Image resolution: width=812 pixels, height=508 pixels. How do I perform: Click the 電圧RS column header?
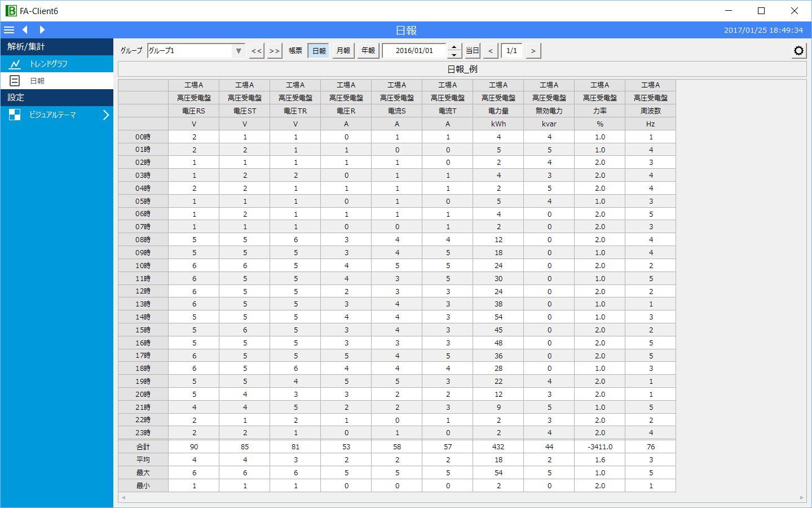(194, 111)
